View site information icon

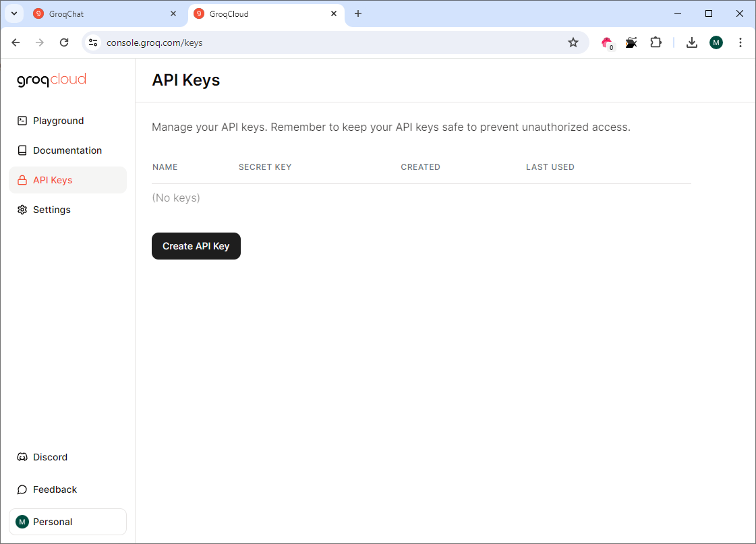tap(93, 43)
